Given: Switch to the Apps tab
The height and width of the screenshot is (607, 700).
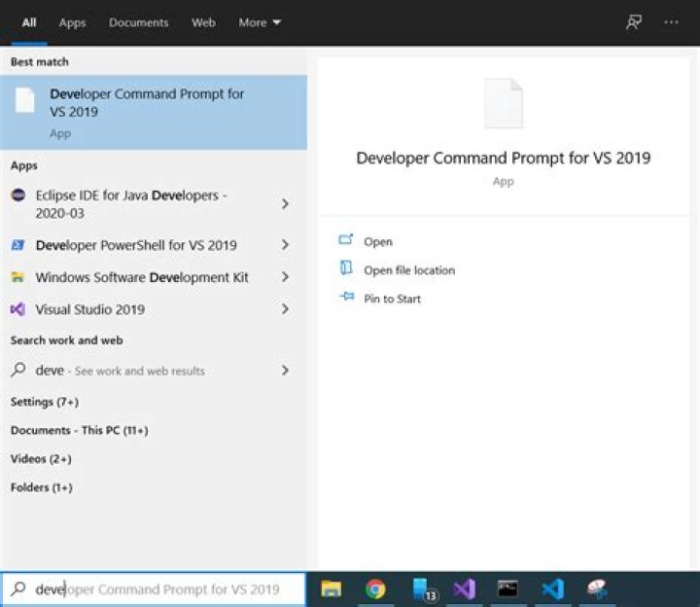Looking at the screenshot, I should click(x=72, y=22).
